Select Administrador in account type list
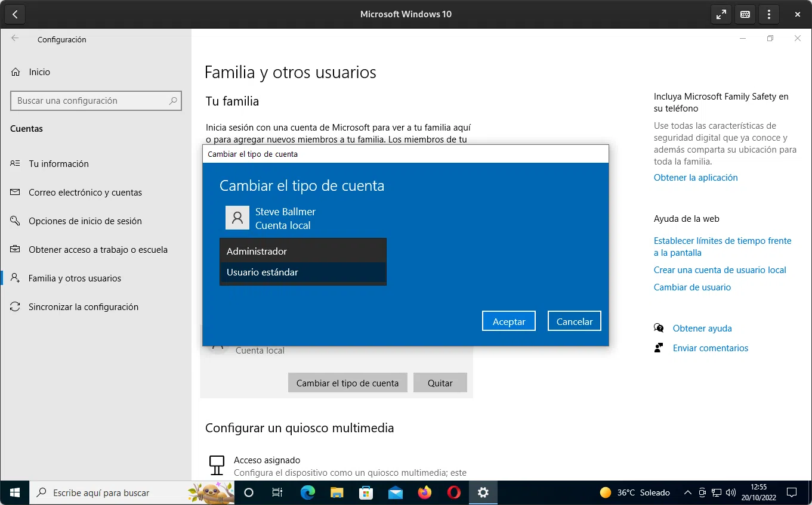This screenshot has height=505, width=812. pos(302,251)
